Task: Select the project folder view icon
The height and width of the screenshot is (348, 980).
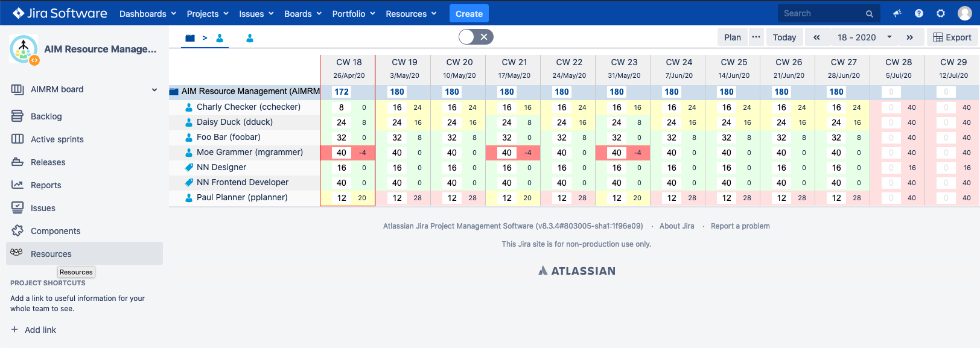Action: (190, 38)
